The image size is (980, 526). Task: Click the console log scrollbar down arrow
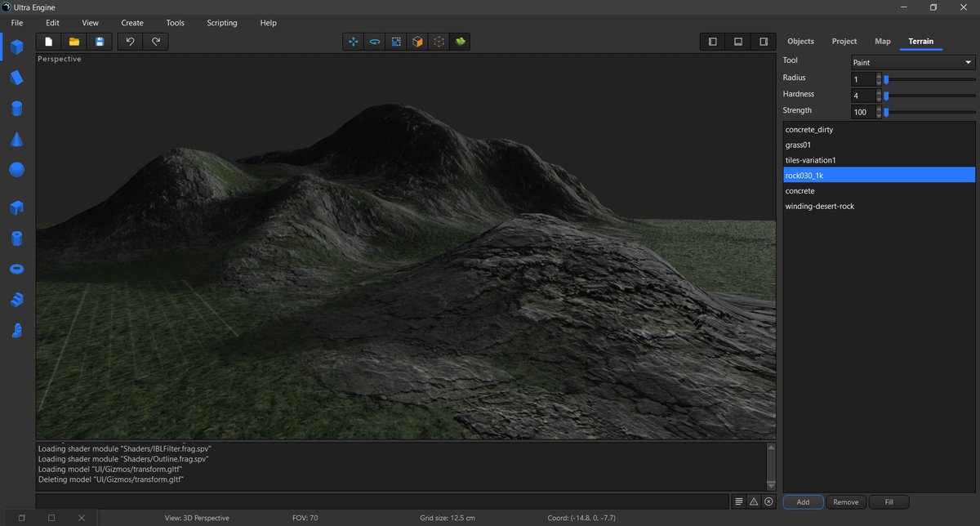(x=771, y=486)
